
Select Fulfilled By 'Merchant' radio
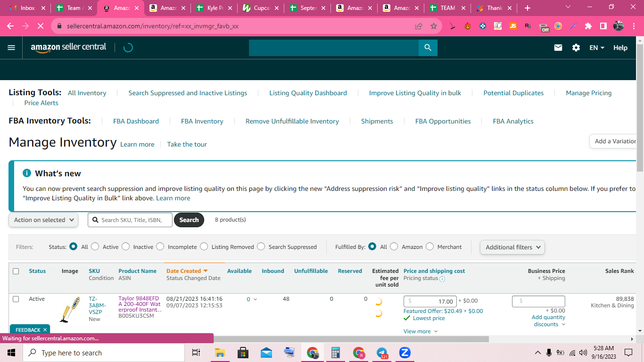click(x=430, y=247)
